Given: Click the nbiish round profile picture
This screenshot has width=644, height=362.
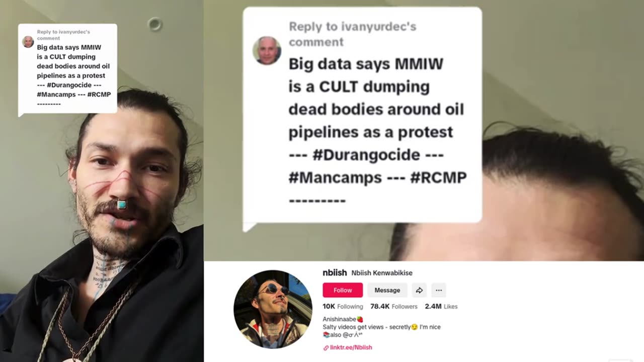Looking at the screenshot, I should click(273, 309).
